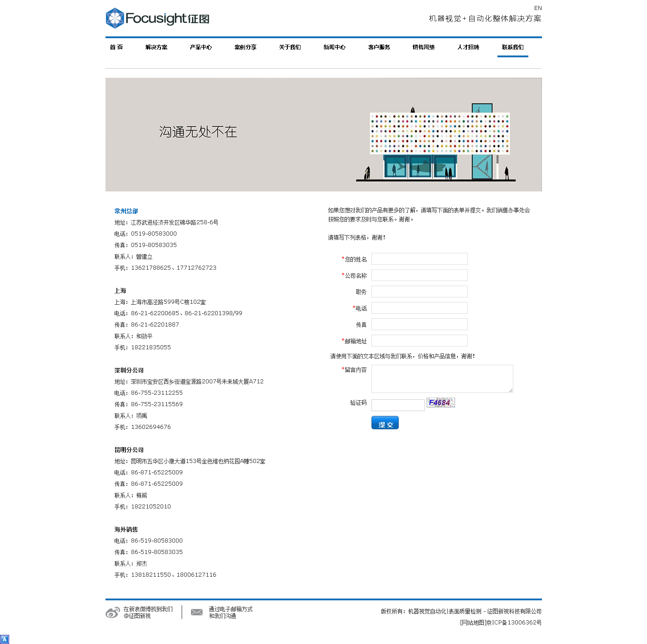Open the 首页 menu item
The width and height of the screenshot is (647, 644).
coord(116,47)
